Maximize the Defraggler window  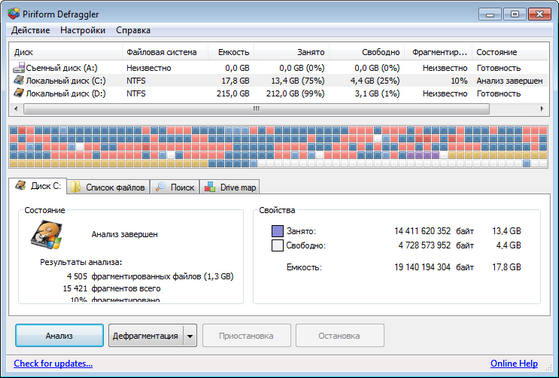point(514,14)
